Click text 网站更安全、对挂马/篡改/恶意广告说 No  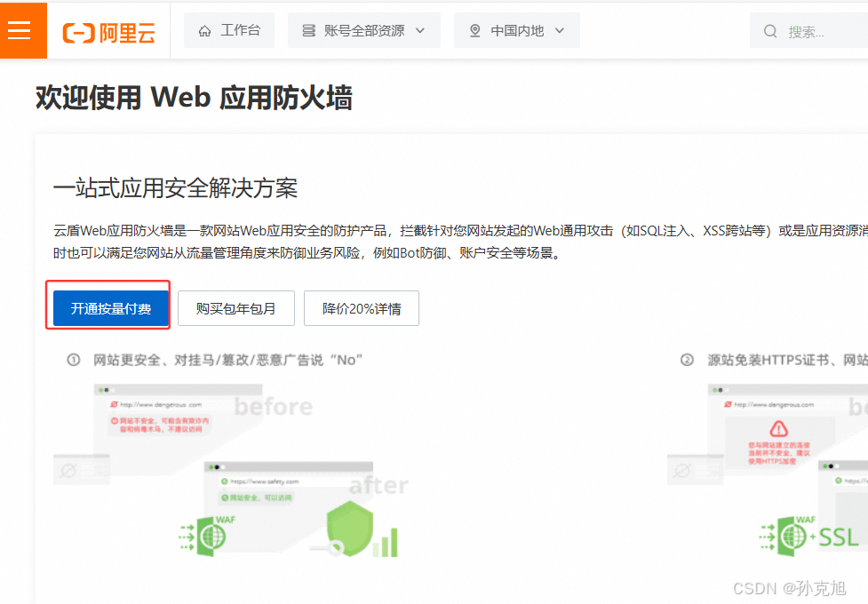coord(227,361)
